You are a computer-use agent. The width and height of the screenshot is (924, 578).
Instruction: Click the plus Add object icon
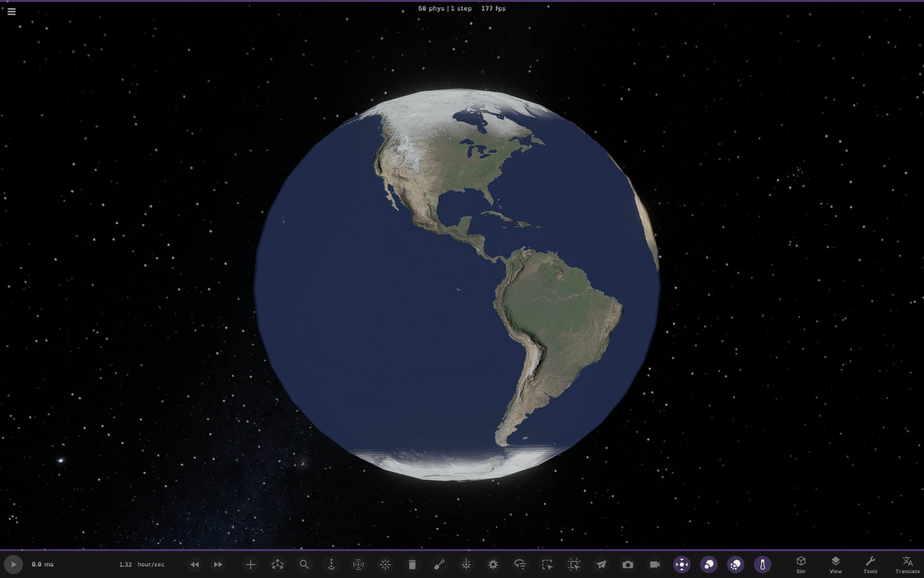(x=250, y=565)
